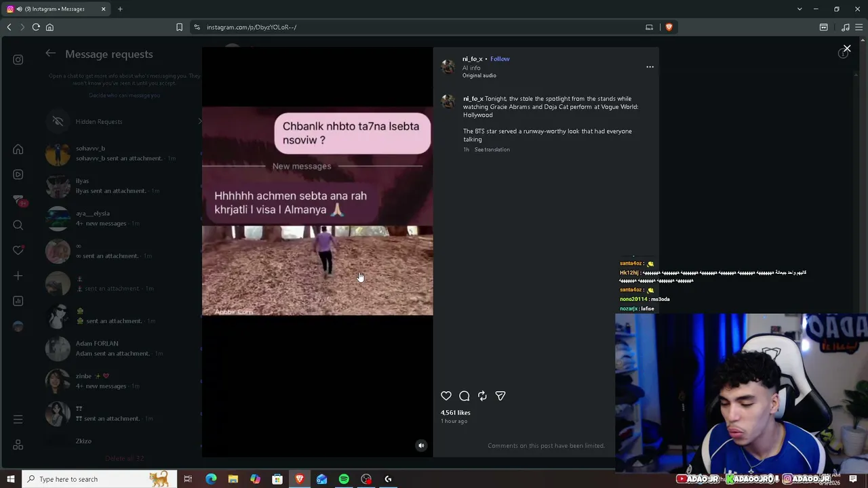Open Instagram Search in the sidebar

point(18,225)
